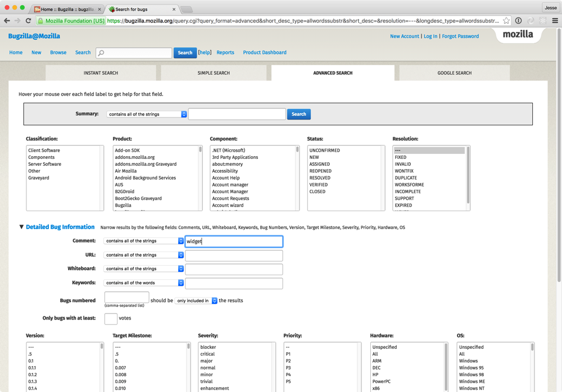This screenshot has width=562, height=392.
Task: Reload the page with the refresh icon
Action: (28, 21)
